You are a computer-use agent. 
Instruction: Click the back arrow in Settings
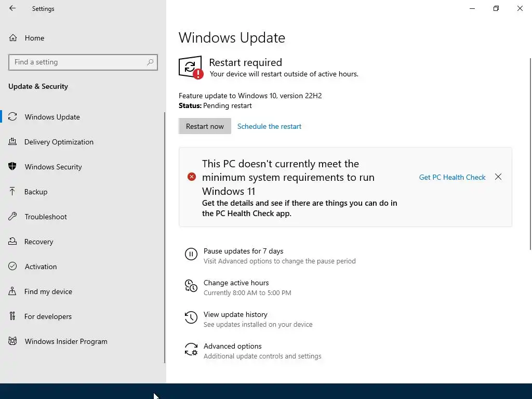pyautogui.click(x=12, y=8)
